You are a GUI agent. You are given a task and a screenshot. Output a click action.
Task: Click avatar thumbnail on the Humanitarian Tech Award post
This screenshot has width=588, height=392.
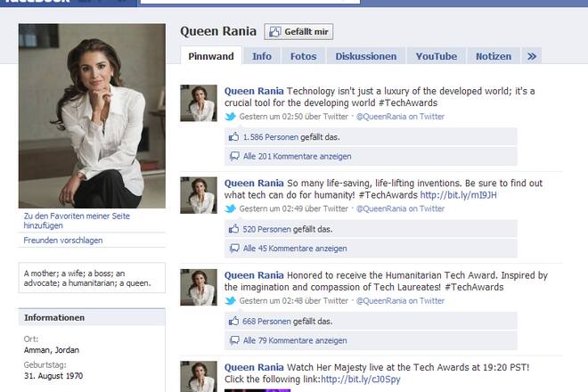click(199, 288)
